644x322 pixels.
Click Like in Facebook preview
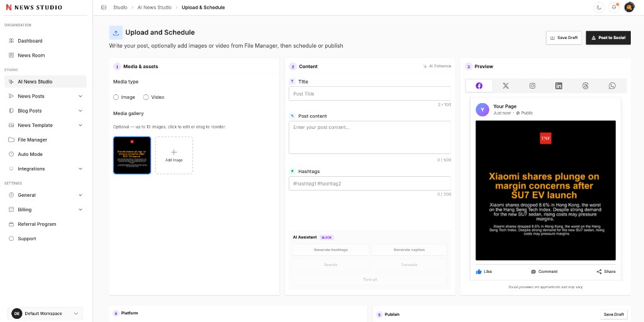[x=484, y=272]
